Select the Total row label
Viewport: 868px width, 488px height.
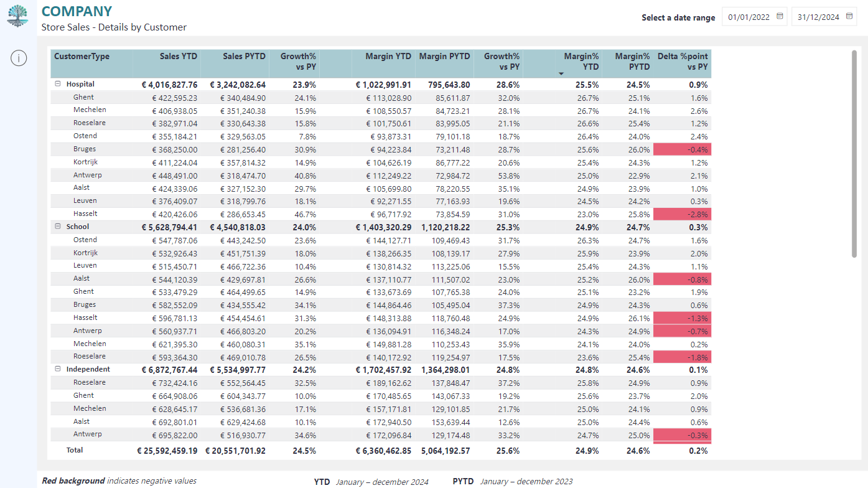[75, 450]
